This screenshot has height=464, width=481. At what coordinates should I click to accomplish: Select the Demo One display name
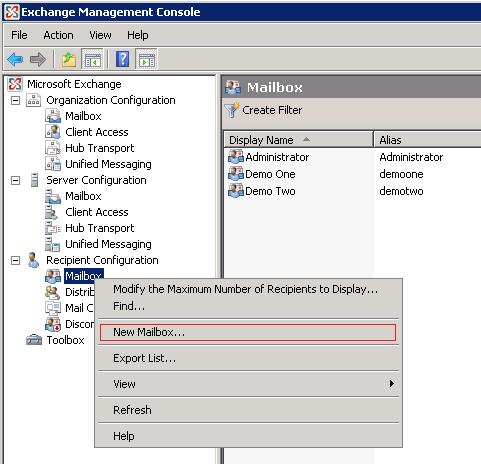pyautogui.click(x=270, y=174)
